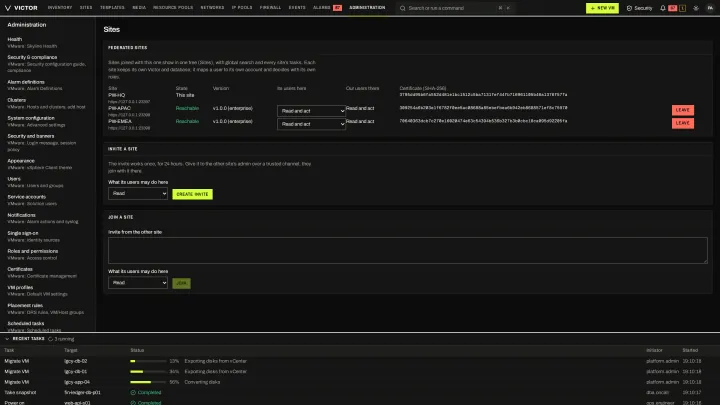Click the running tasks spinner icon

[x=51, y=339]
